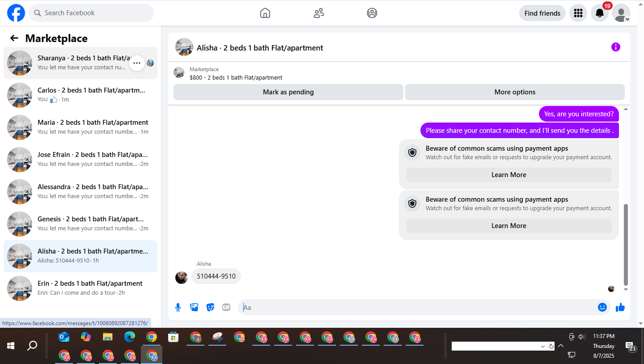Open the Groups icon in top bar

pyautogui.click(x=372, y=13)
